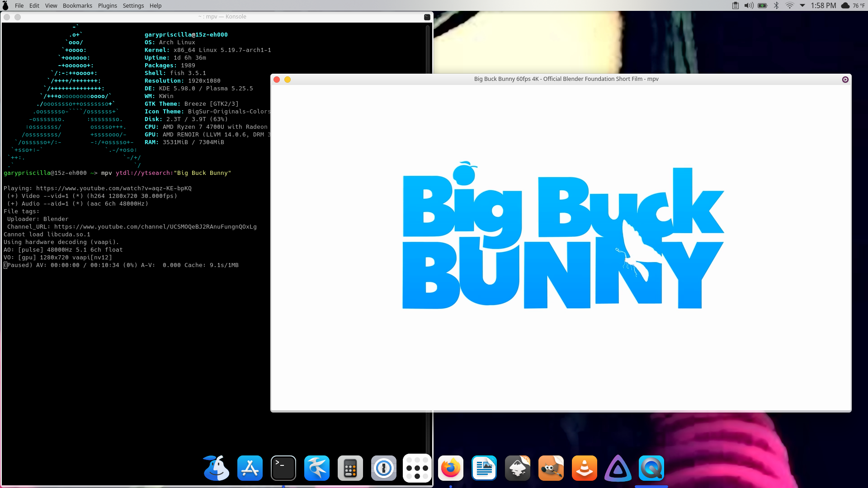868x488 pixels.
Task: Open the volume control in the tray
Action: [749, 5]
